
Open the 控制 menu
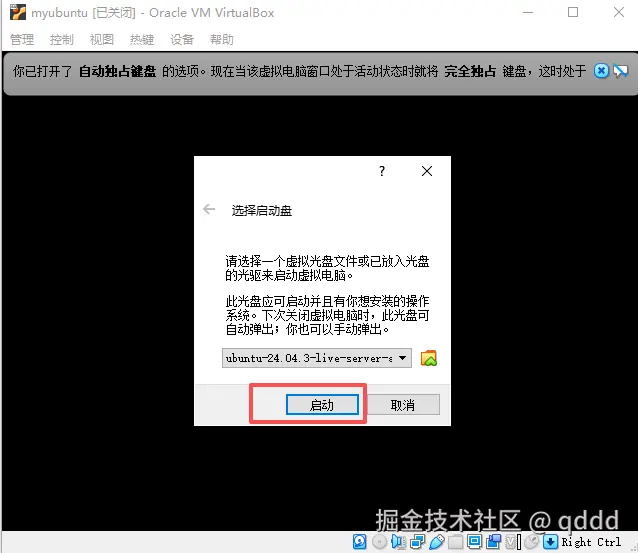62,39
